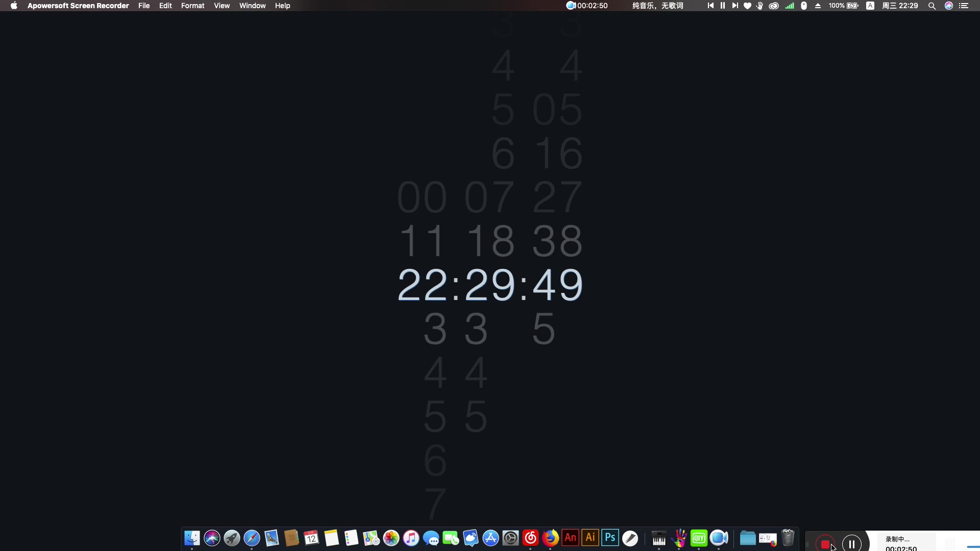This screenshot has width=980, height=551.
Task: Open Safari from the Dock
Action: (x=252, y=538)
